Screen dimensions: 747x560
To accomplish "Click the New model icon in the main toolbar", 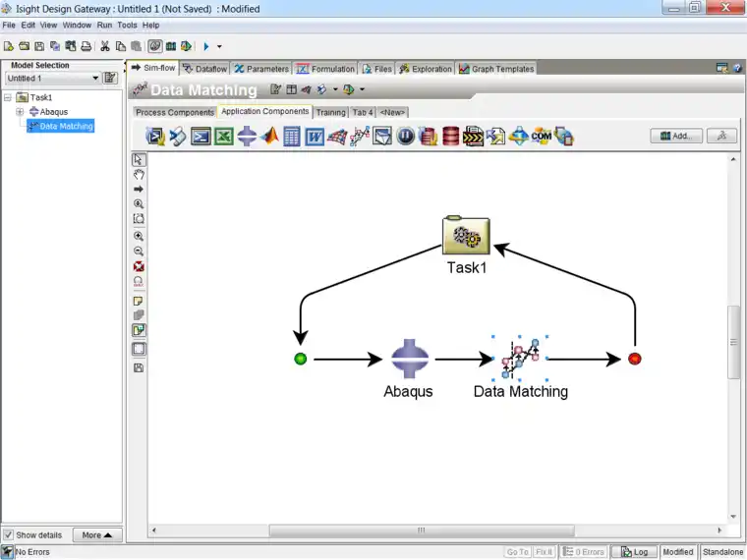I will tap(9, 46).
